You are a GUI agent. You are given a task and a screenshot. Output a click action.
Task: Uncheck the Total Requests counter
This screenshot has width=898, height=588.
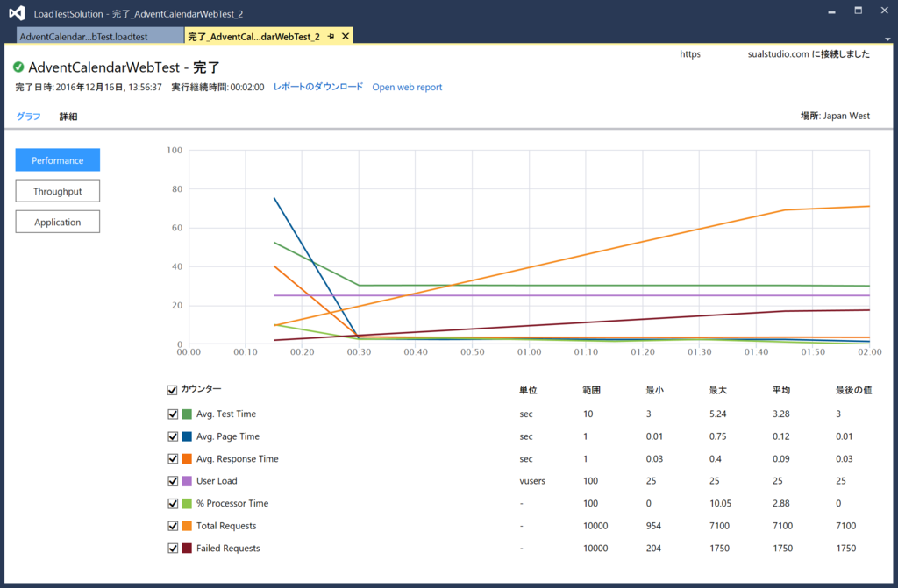(173, 526)
